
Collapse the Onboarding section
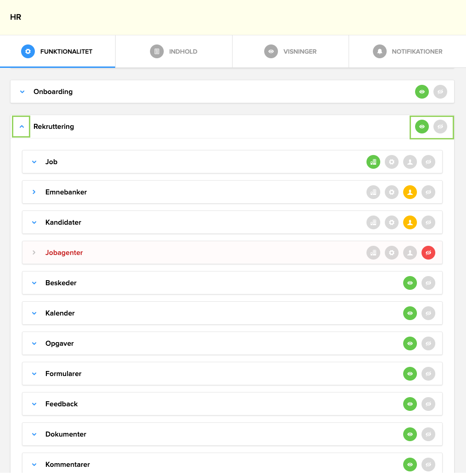pos(22,92)
